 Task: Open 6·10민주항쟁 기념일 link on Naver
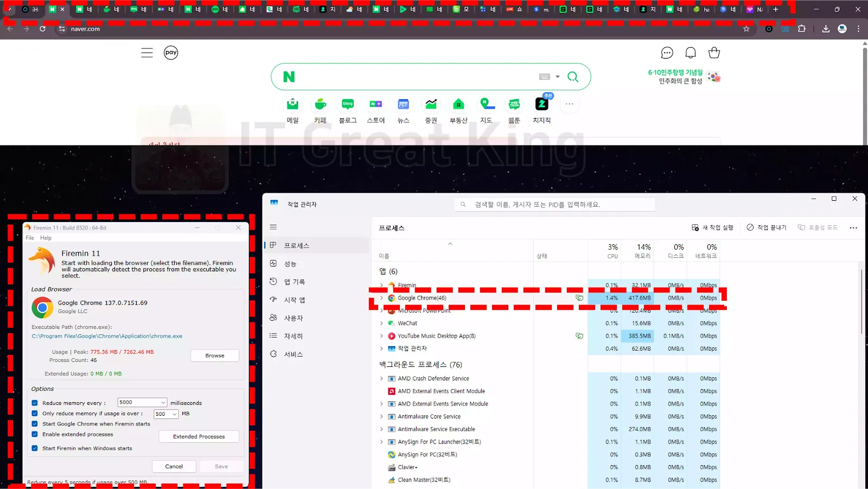point(675,72)
